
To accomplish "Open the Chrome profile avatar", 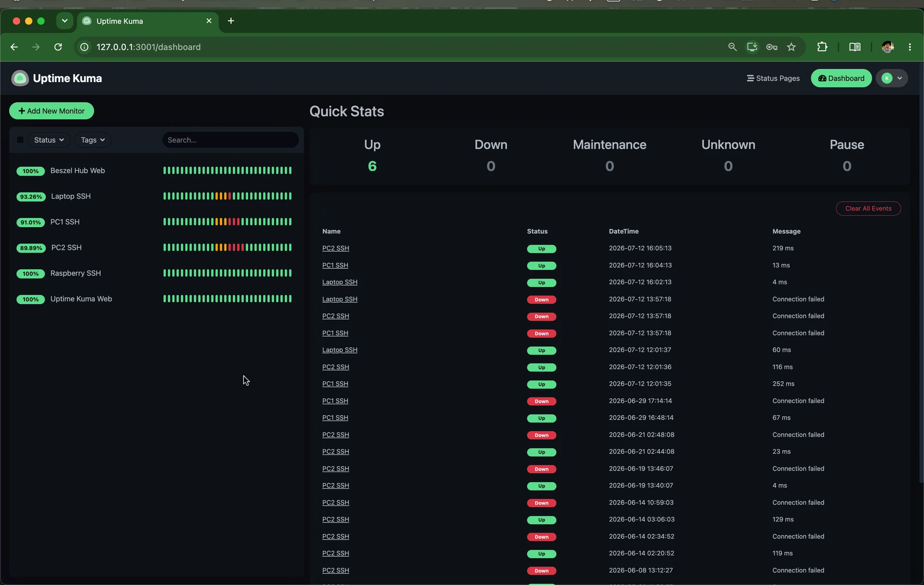I will [888, 47].
